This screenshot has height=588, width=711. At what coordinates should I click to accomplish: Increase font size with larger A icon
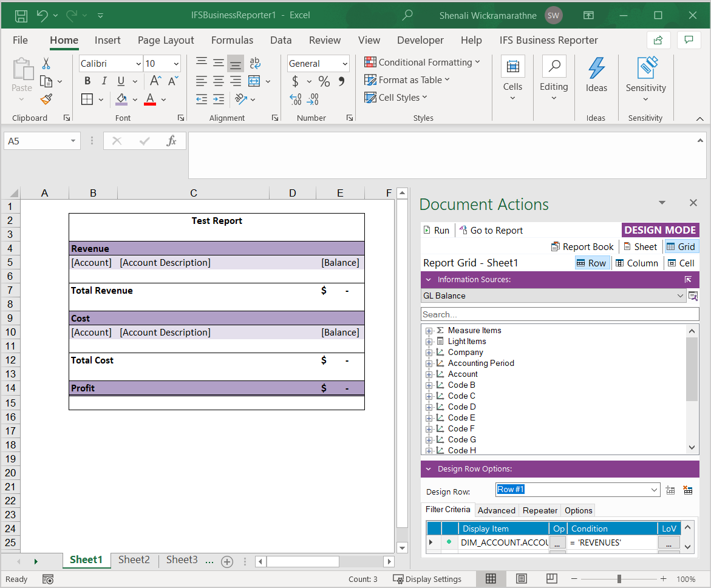point(155,81)
